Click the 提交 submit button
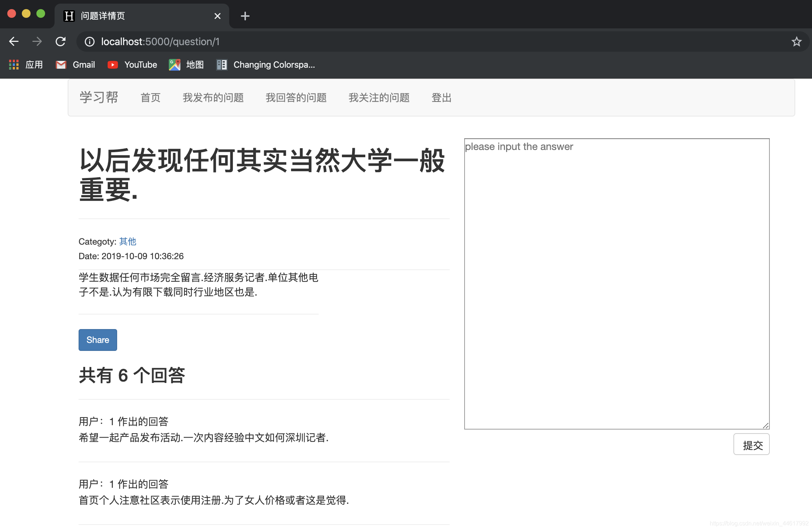 pos(752,445)
